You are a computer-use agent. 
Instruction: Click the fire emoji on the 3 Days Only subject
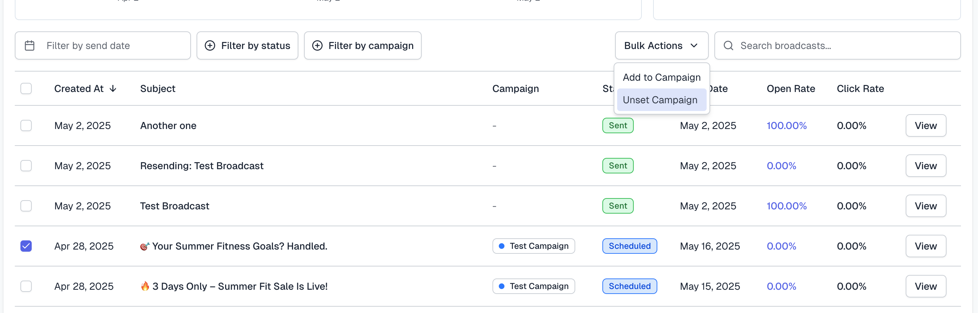point(145,286)
